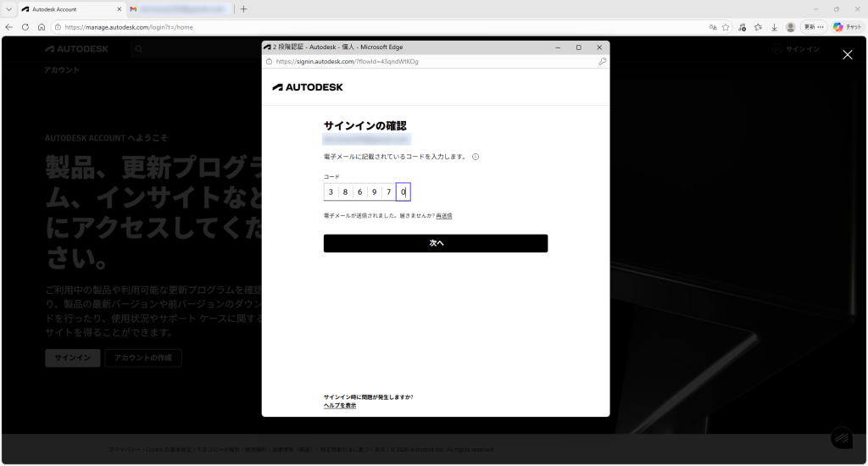
Task: Open the downloads icon in toolbar
Action: point(774,27)
